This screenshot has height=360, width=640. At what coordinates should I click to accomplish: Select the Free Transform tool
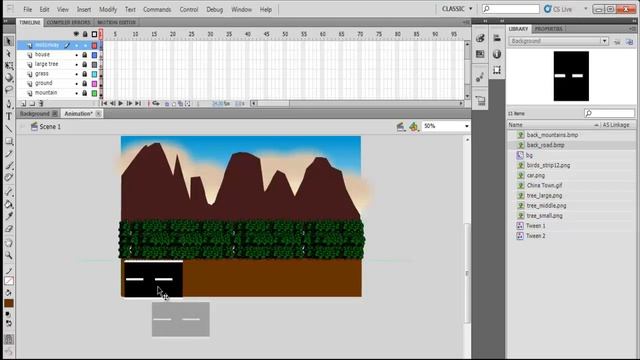pos(9,65)
